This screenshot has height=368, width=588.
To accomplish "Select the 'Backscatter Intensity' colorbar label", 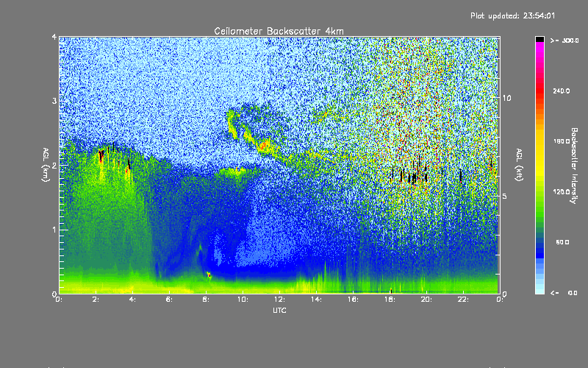I will (x=574, y=166).
